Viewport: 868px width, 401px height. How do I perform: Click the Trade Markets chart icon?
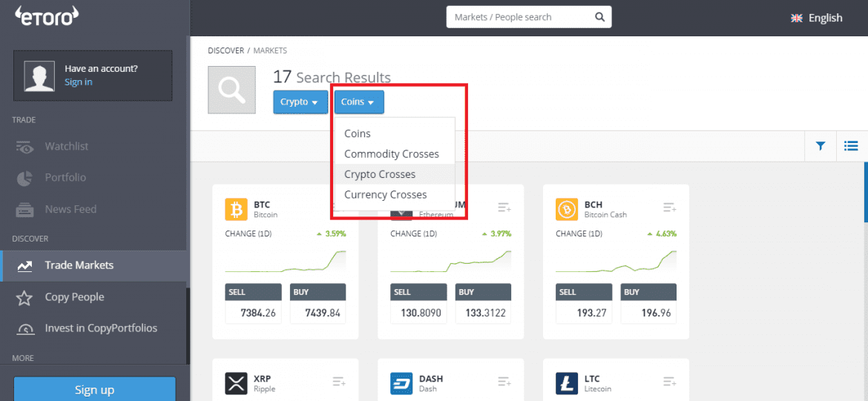(x=24, y=266)
